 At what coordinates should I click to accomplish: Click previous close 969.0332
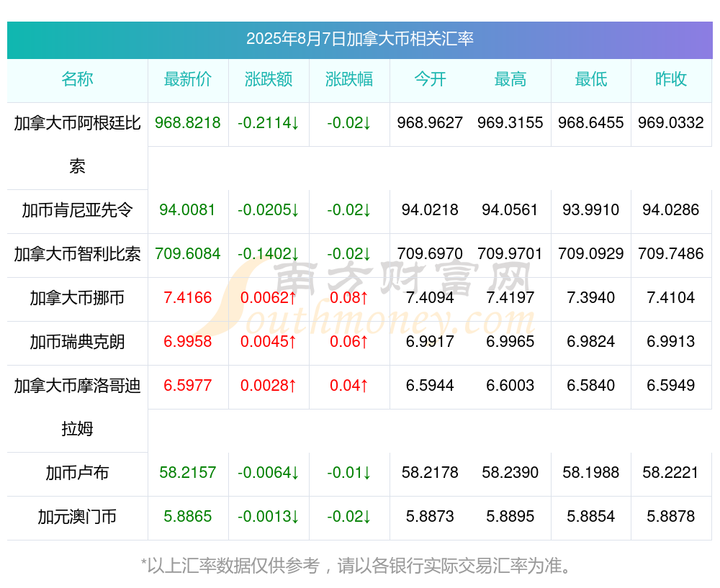tap(671, 122)
